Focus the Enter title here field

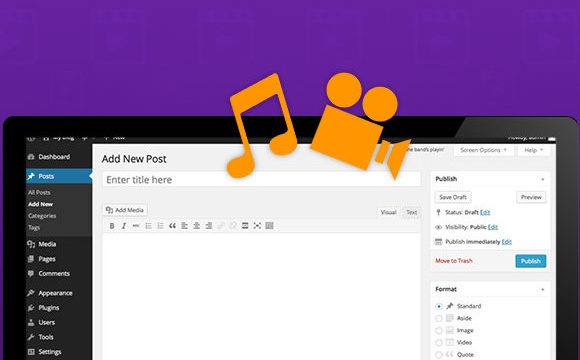click(262, 180)
